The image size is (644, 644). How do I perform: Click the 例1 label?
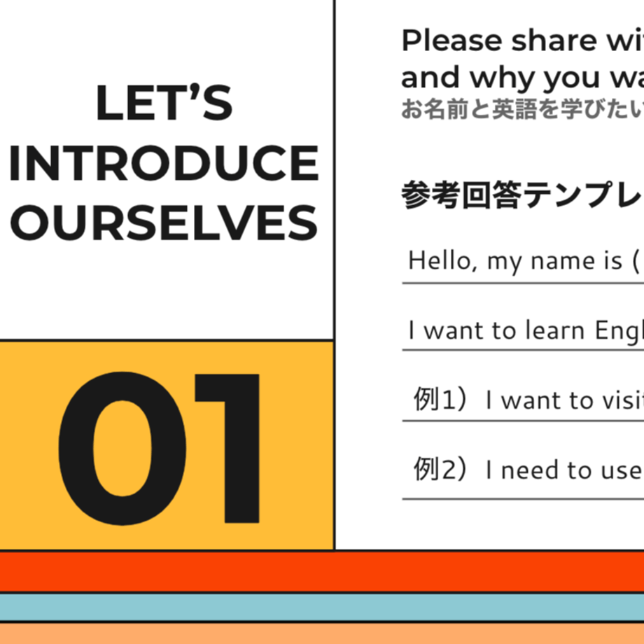[440, 399]
